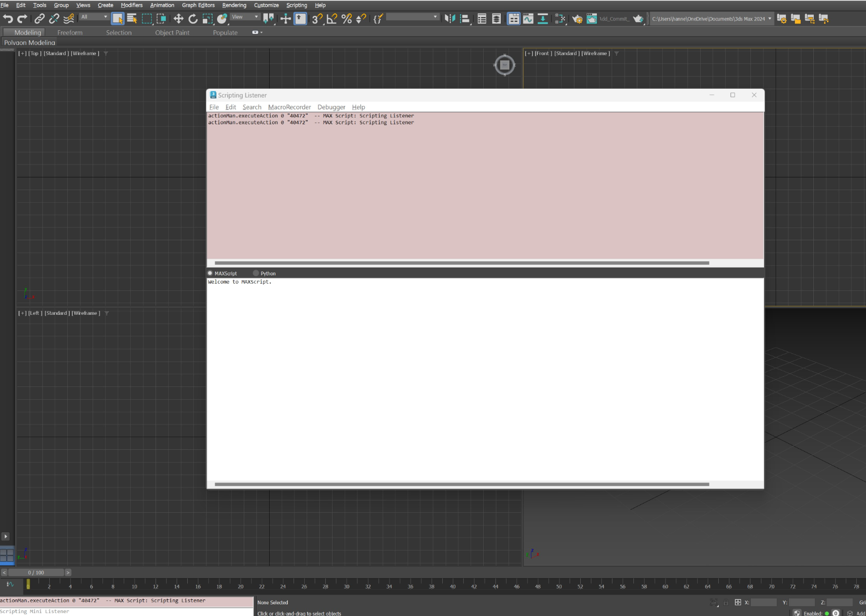Screen dimensions: 866x616
Task: Click the Undo arrow icon
Action: (8, 19)
